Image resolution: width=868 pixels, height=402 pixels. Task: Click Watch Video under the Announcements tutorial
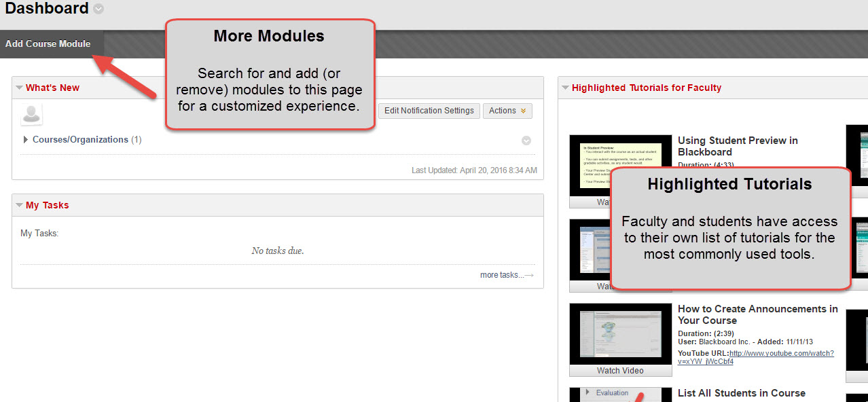(x=621, y=371)
